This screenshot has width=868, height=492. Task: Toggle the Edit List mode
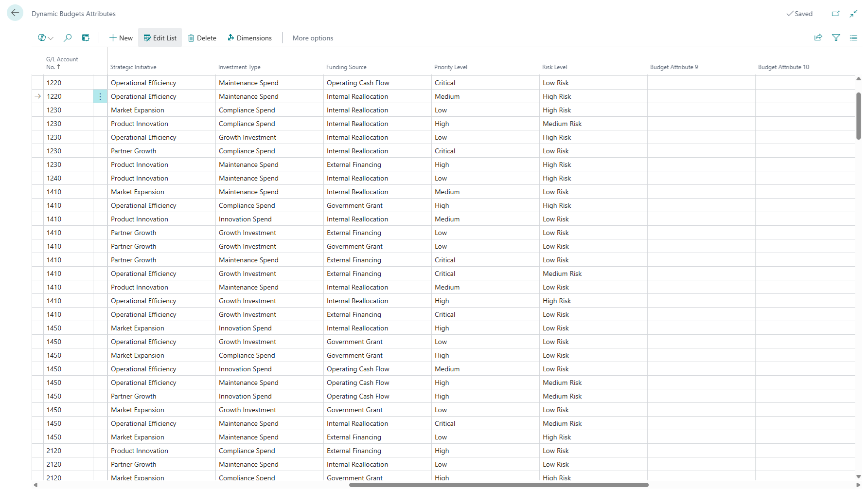click(160, 38)
